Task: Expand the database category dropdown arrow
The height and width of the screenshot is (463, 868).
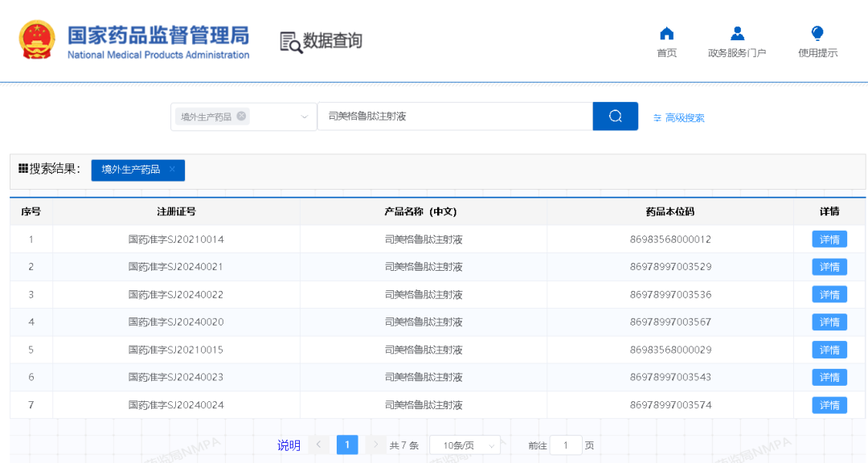Action: click(x=305, y=117)
